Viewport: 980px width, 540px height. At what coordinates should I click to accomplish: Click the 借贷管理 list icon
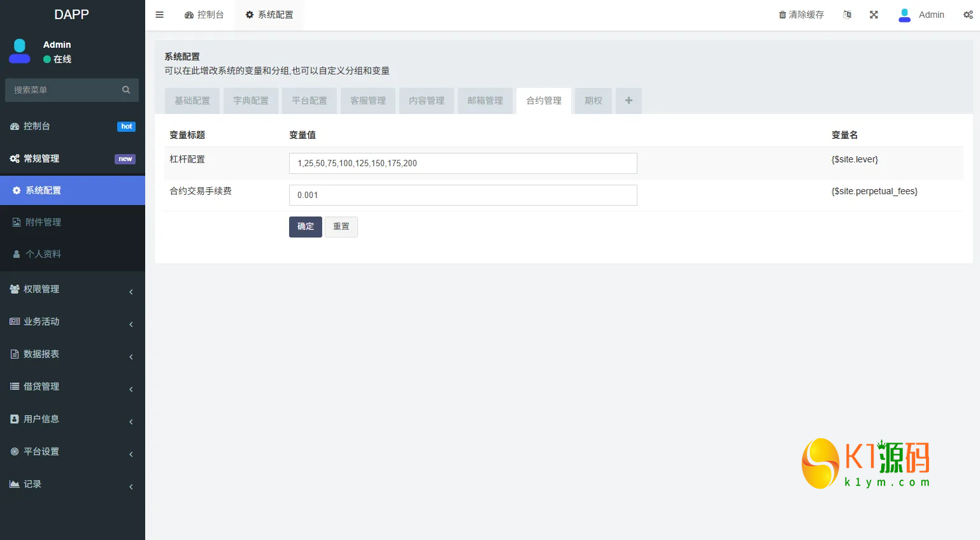[15, 387]
